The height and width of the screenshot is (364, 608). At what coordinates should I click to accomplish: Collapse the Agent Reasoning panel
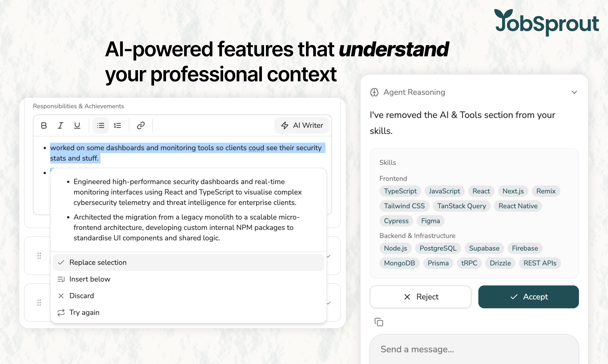[x=574, y=92]
